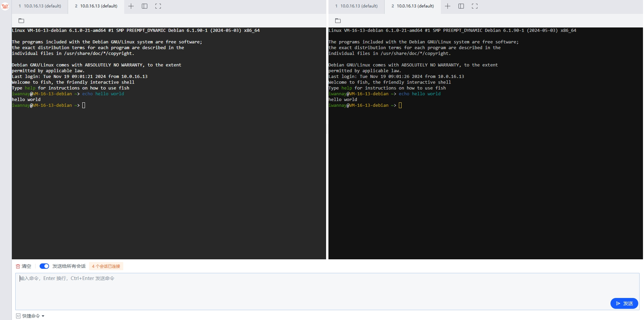Select tab 1 10.0.16.13 on the left pane
The width and height of the screenshot is (644, 320).
39,6
